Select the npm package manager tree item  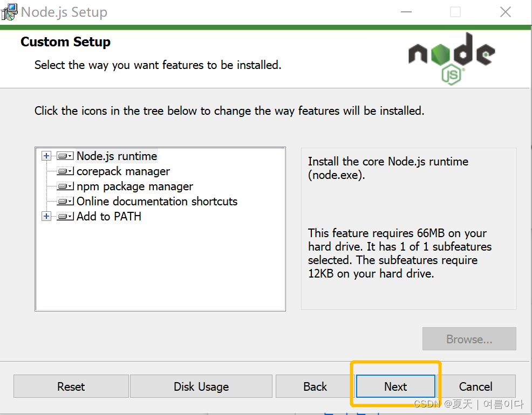tap(135, 186)
